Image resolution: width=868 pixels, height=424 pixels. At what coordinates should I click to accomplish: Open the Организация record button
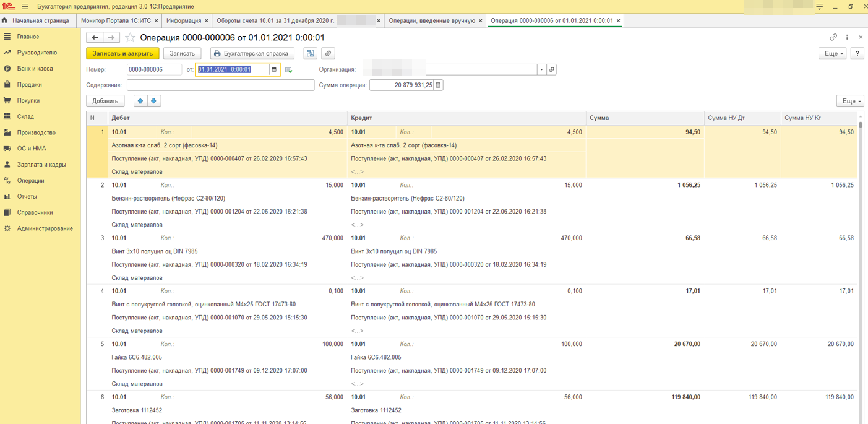click(x=552, y=70)
